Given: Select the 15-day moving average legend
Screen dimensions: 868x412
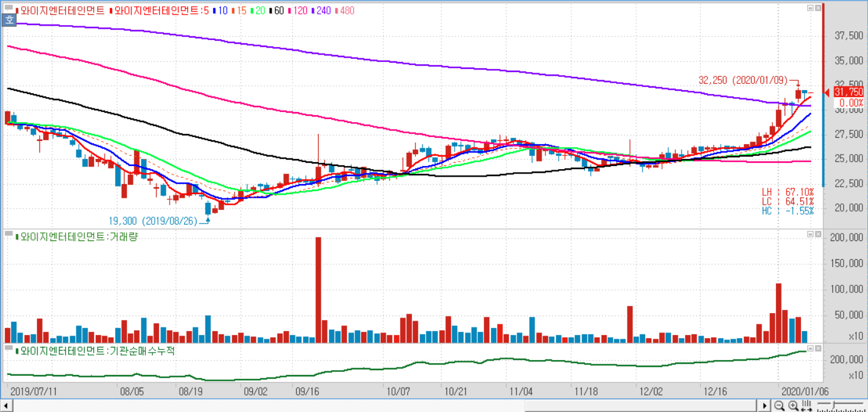Looking at the screenshot, I should coord(238,11).
